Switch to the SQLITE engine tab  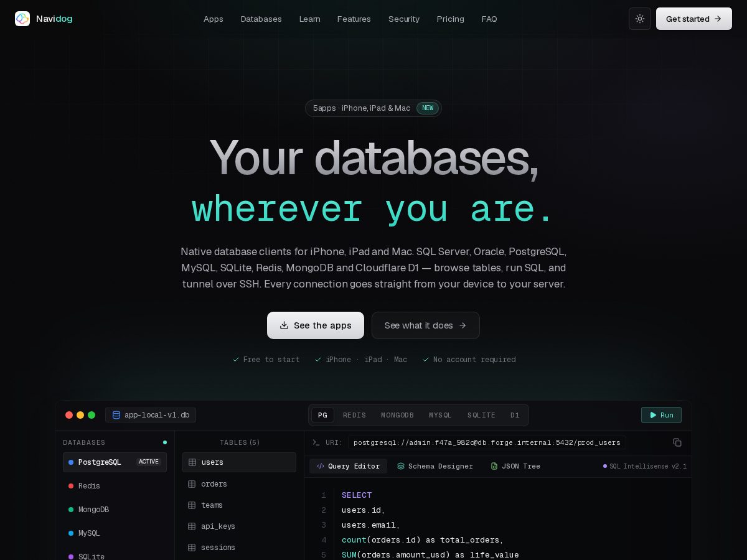pyautogui.click(x=481, y=415)
